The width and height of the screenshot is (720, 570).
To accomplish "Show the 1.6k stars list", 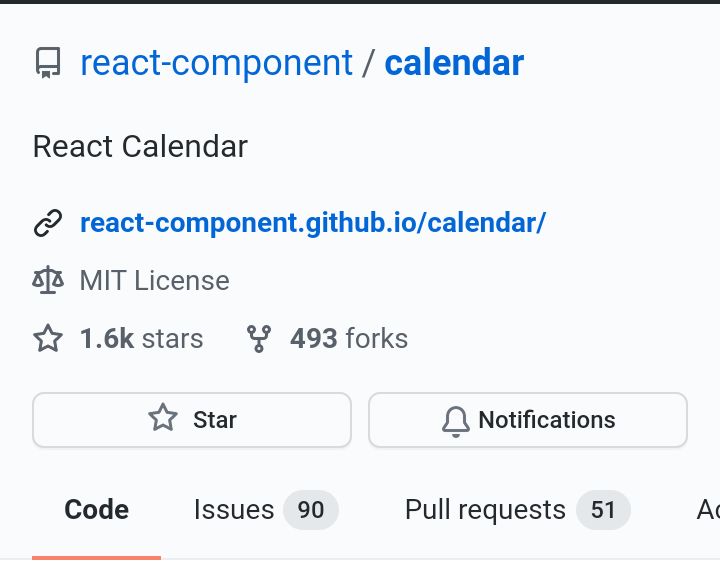I will coord(141,339).
